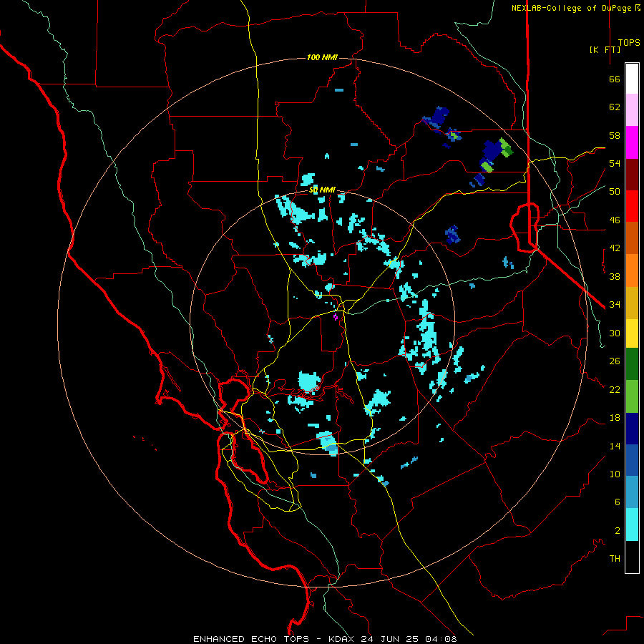Click the 46 value on the scale
The height and width of the screenshot is (644, 644).
click(615, 220)
